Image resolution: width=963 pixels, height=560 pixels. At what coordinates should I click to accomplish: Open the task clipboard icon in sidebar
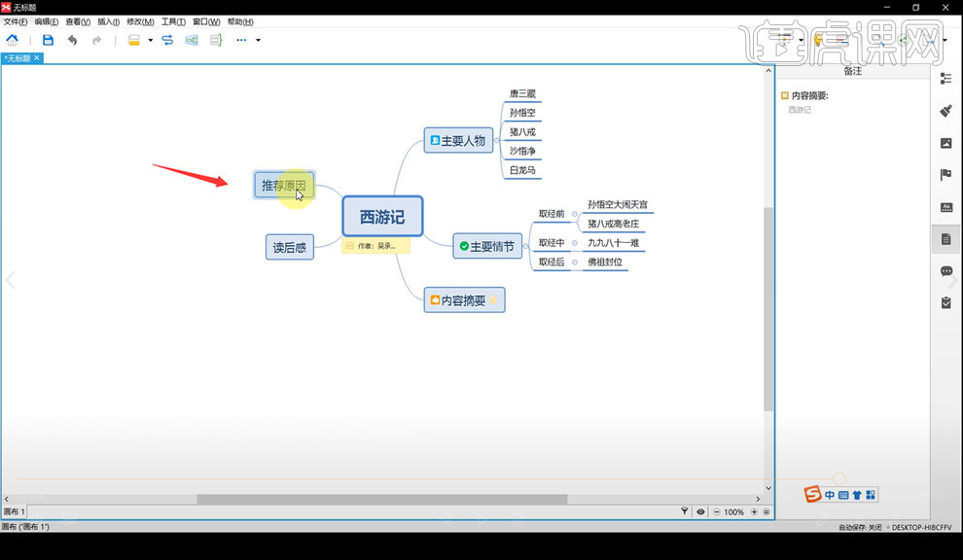(x=946, y=302)
